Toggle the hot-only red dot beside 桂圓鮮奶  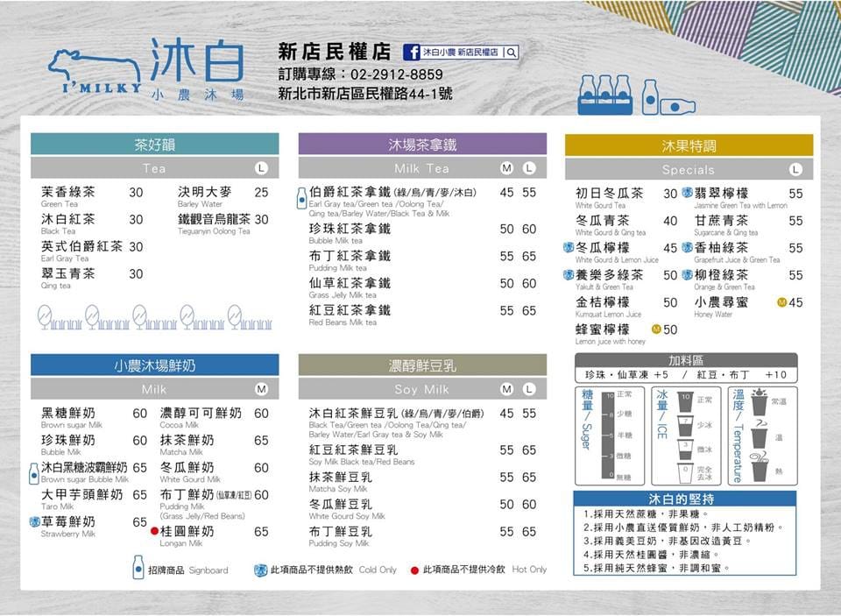tap(155, 531)
